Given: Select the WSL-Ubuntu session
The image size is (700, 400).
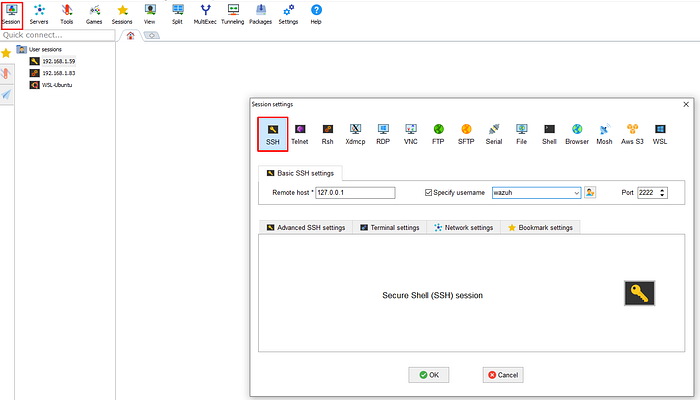Looking at the screenshot, I should (x=51, y=85).
